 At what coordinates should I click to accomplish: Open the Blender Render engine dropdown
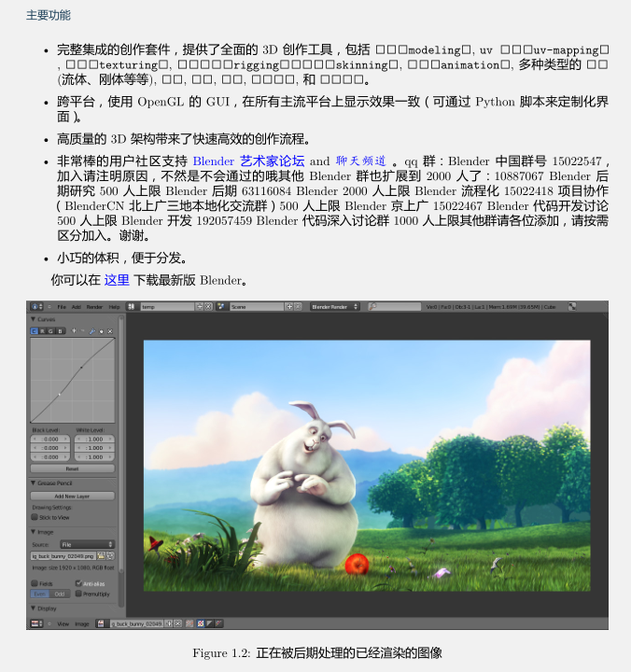(x=335, y=306)
